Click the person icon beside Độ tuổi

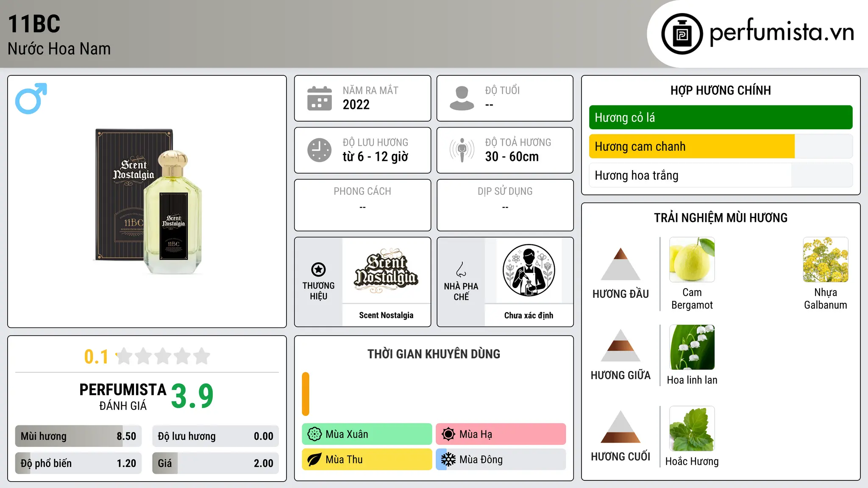pyautogui.click(x=462, y=98)
